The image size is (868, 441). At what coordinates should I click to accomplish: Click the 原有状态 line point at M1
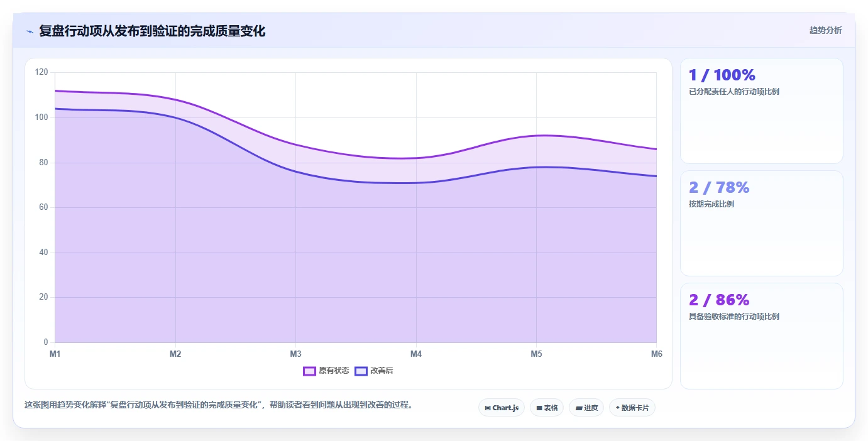point(55,90)
